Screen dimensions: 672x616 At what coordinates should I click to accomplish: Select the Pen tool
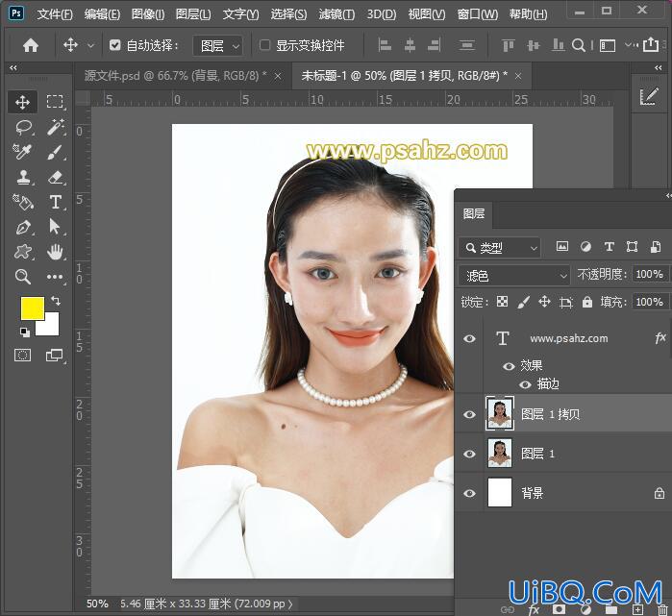(x=23, y=227)
